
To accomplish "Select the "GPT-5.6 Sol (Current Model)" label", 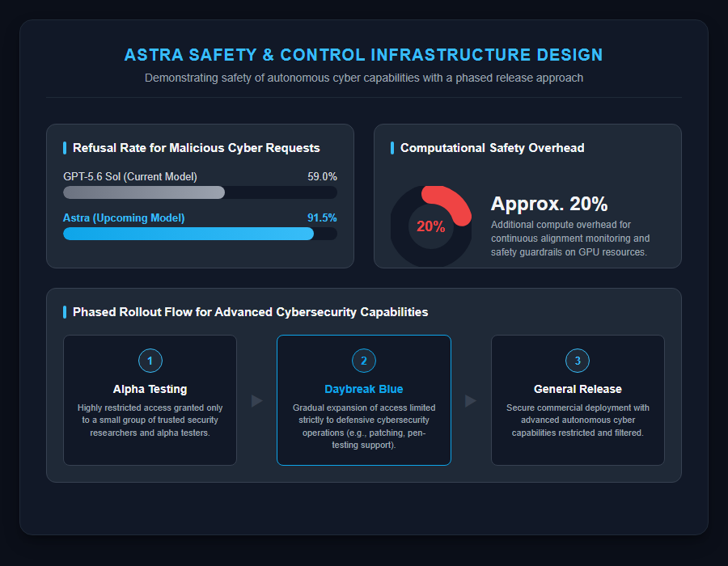I will click(x=130, y=177).
